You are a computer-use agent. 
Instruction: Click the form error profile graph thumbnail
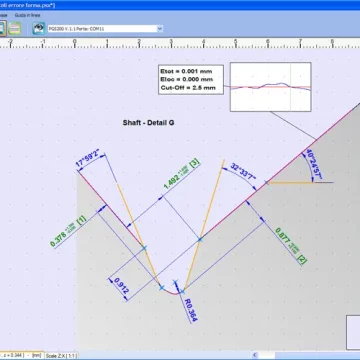(270, 87)
